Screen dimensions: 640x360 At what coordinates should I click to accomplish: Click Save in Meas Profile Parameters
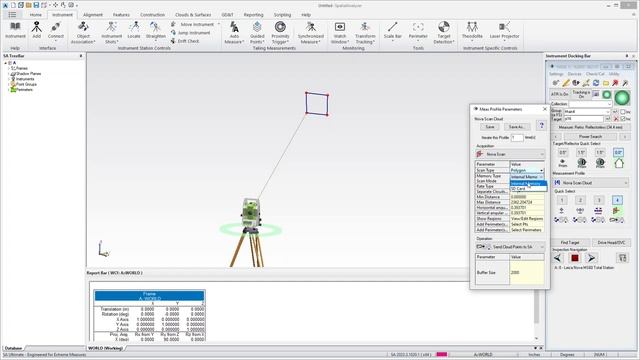[490, 127]
